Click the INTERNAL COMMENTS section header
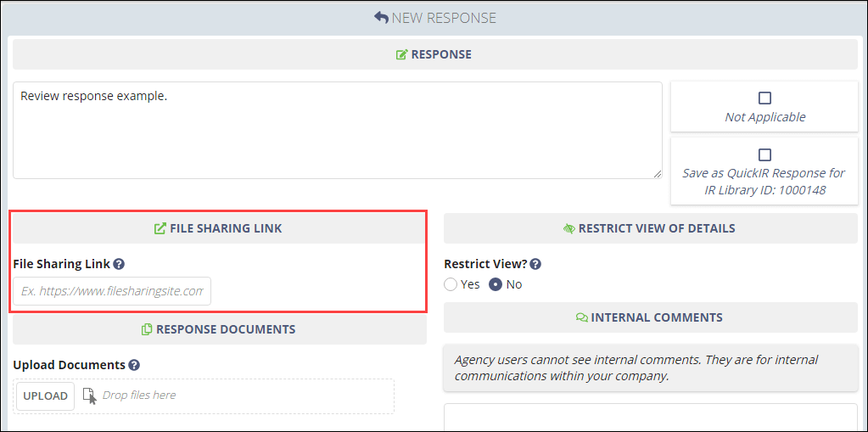The width and height of the screenshot is (868, 432). [x=651, y=318]
